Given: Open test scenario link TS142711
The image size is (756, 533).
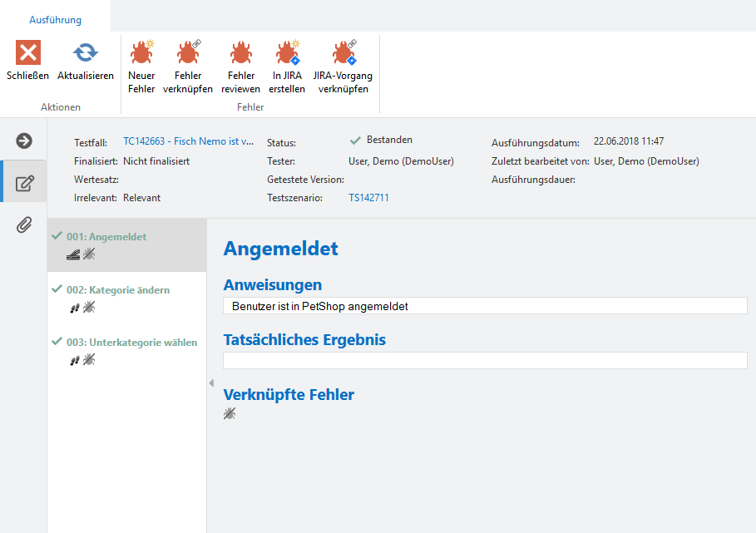Looking at the screenshot, I should (368, 198).
